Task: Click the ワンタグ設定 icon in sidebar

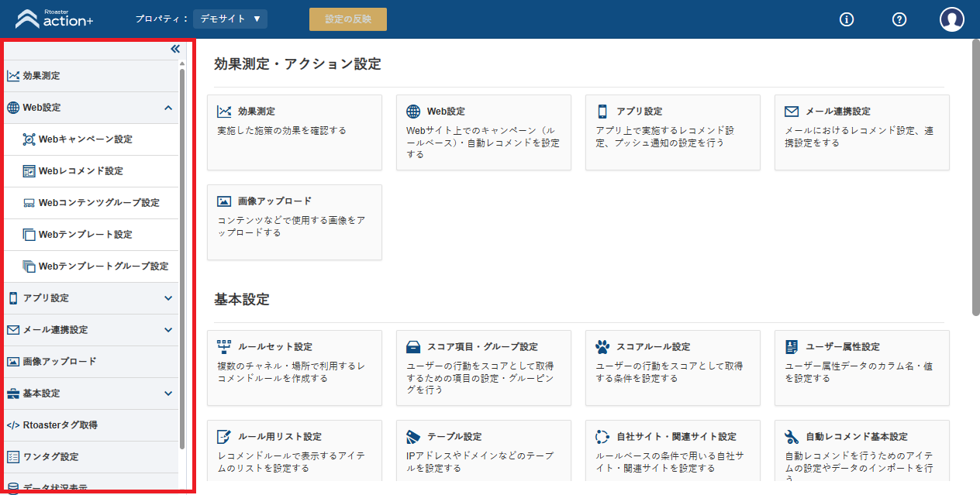Action: pyautogui.click(x=13, y=457)
